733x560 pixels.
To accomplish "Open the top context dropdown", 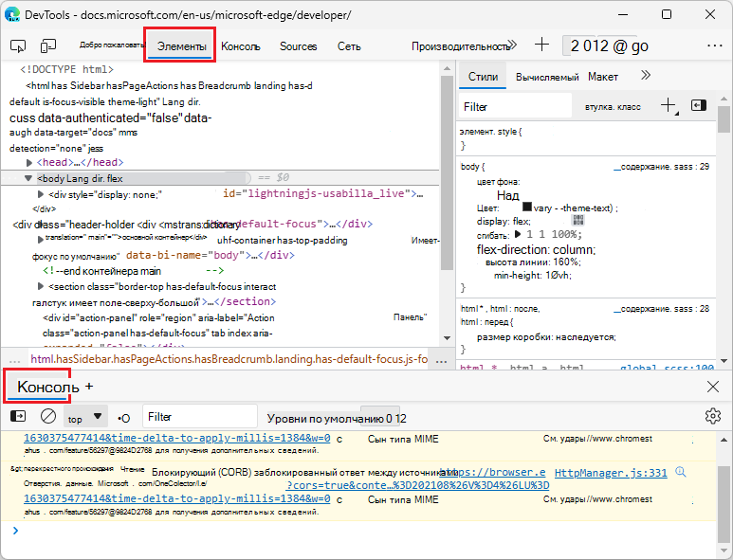I will point(85,417).
